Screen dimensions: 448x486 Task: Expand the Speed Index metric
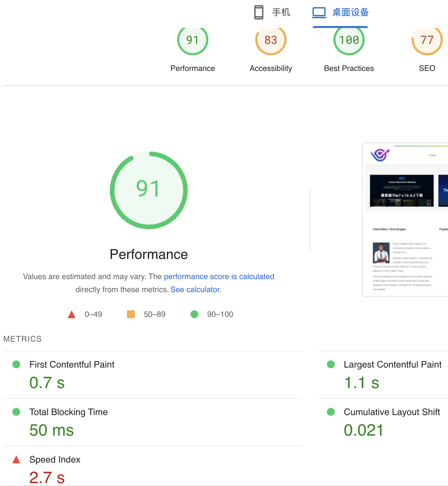pyautogui.click(x=55, y=460)
